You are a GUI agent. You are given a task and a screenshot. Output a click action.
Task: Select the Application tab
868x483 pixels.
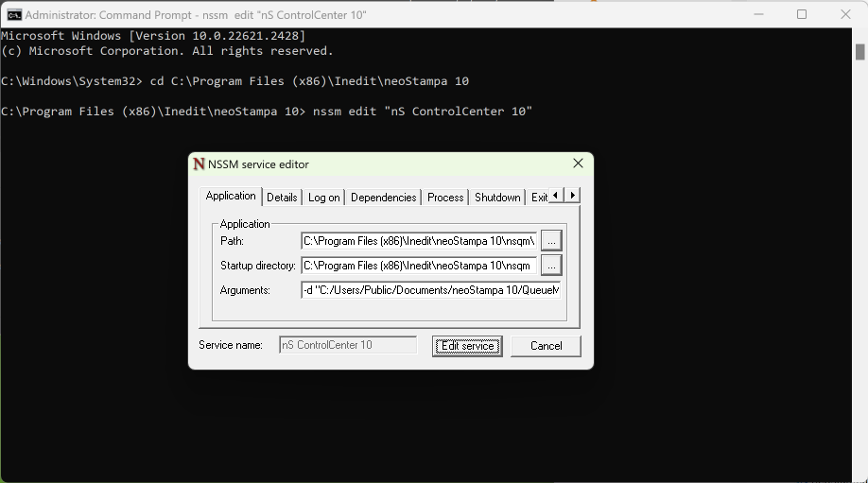click(x=231, y=196)
